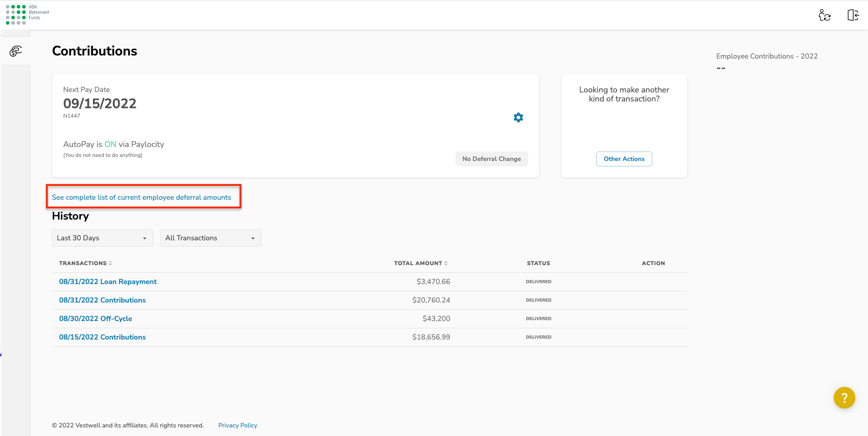This screenshot has width=868, height=436.
Task: Click the AutoPay is ON via Paylocity text
Action: click(x=114, y=144)
